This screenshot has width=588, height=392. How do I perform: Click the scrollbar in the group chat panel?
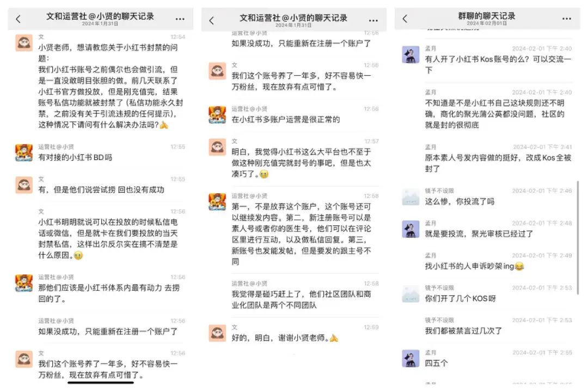(578, 237)
